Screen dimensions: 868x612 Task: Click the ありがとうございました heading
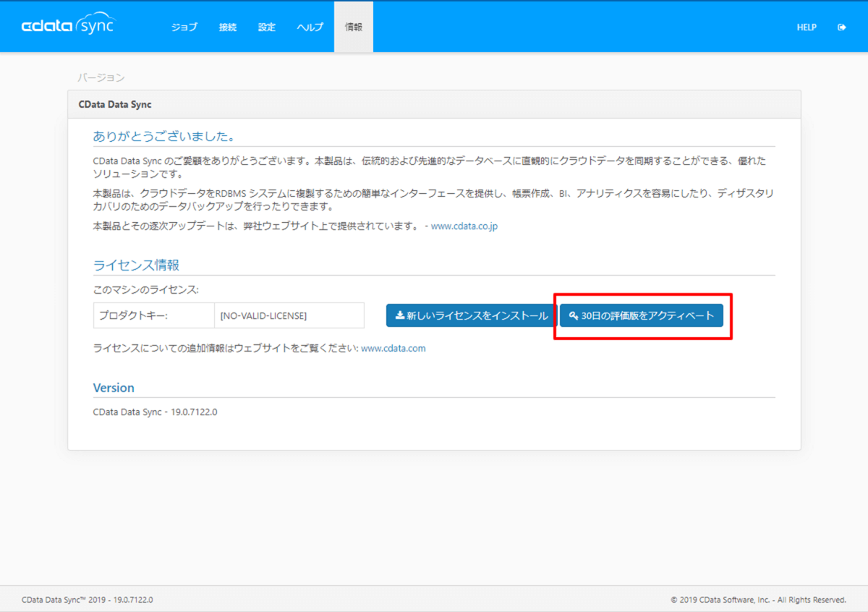[164, 137]
